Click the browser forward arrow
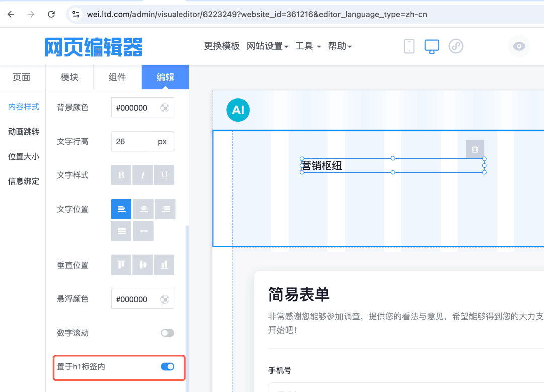 [x=31, y=14]
